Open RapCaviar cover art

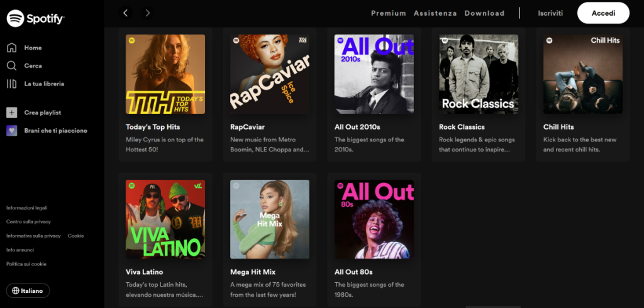[x=270, y=74]
